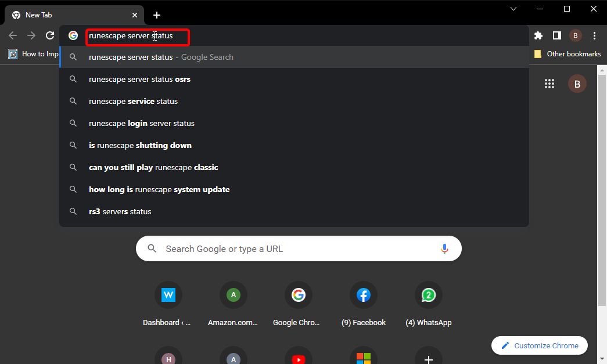Go back to the previous page
This screenshot has height=364, width=607.
[13, 35]
